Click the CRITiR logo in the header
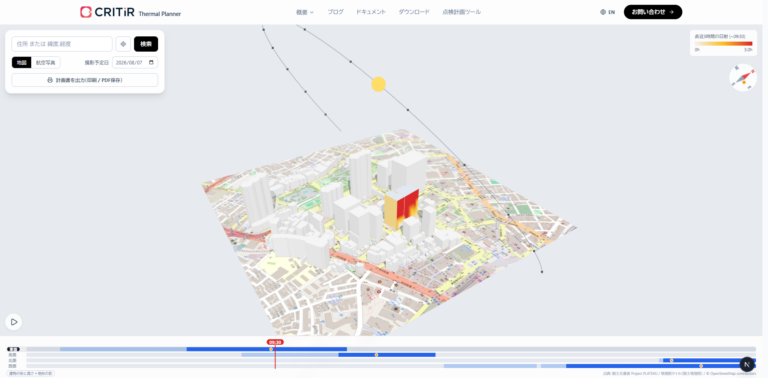Screen dimensions: 768x378 coord(107,12)
